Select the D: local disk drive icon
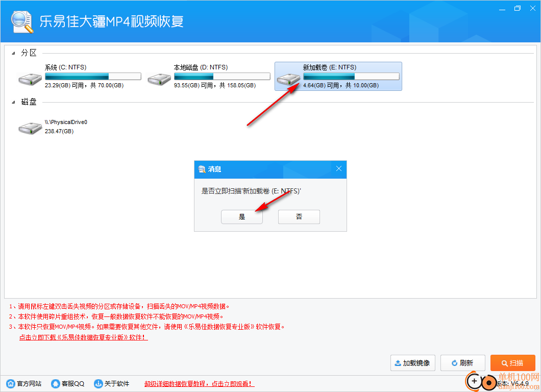 [159, 79]
